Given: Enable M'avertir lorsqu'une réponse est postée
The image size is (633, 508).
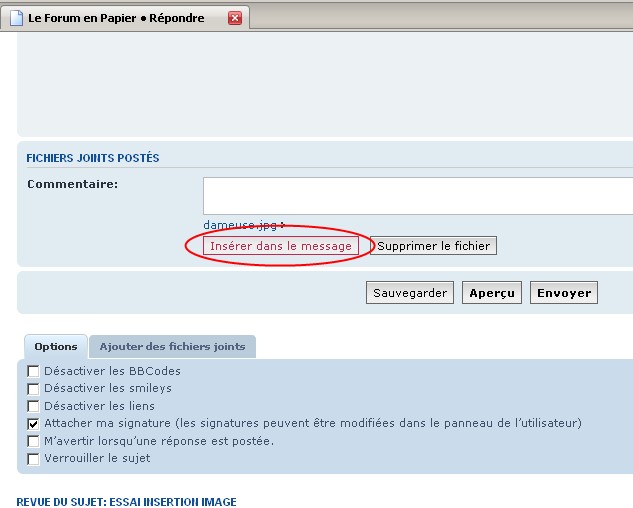Looking at the screenshot, I should (34, 441).
